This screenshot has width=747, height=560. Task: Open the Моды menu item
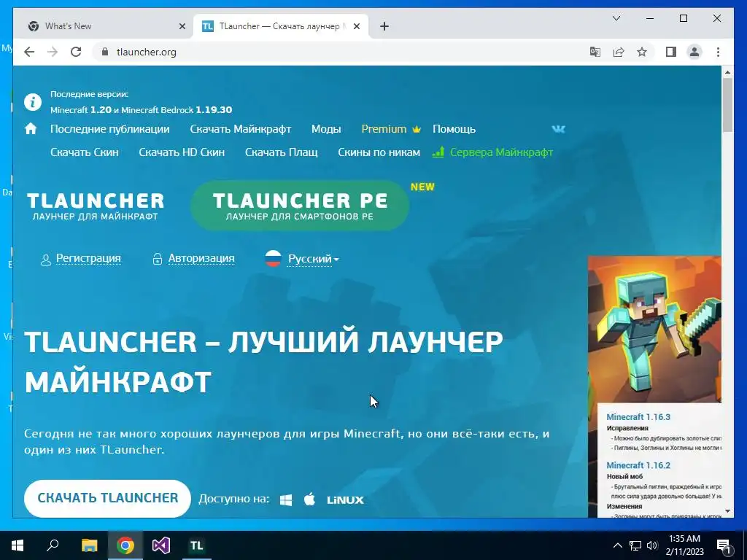click(326, 129)
